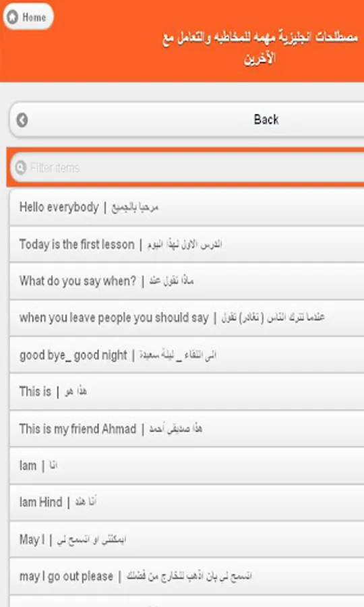This screenshot has width=364, height=607.
Task: Click the Home button label
Action: point(34,18)
